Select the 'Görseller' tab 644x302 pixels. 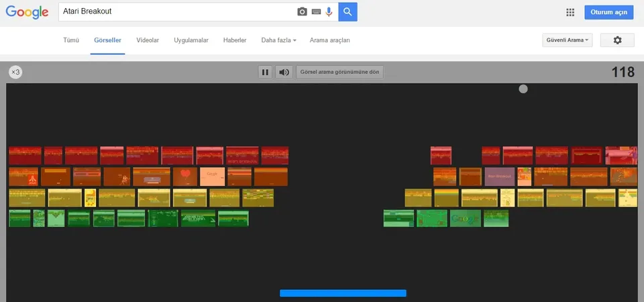pos(107,40)
